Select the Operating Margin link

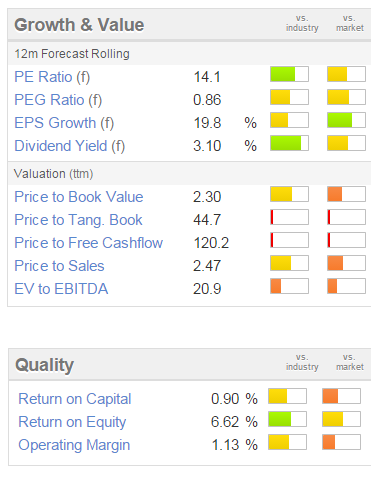coord(74,445)
